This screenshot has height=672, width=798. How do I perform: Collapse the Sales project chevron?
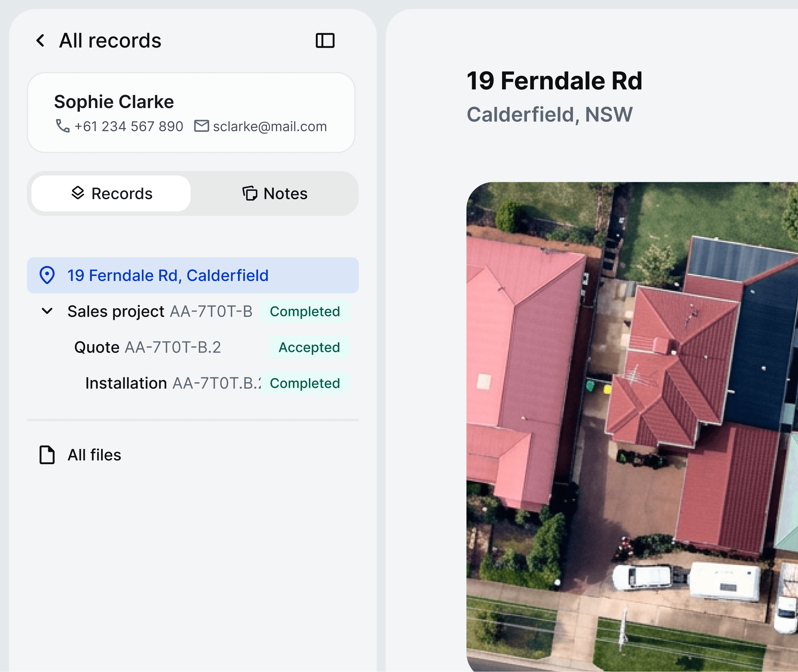point(47,311)
